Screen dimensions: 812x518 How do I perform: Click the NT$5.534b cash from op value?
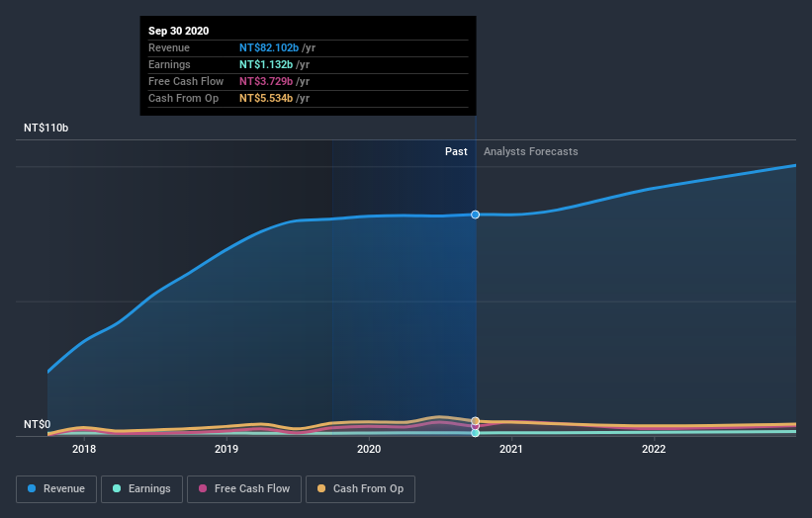tap(266, 98)
